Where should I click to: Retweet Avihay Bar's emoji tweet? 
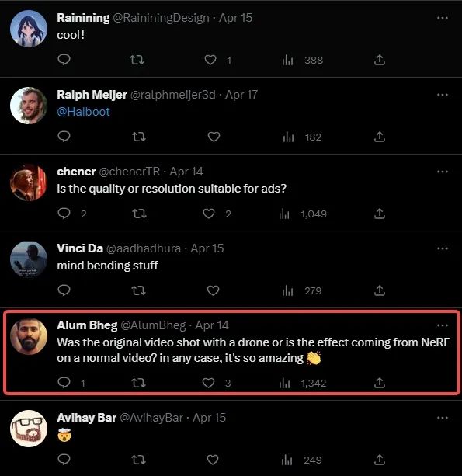[x=138, y=460]
